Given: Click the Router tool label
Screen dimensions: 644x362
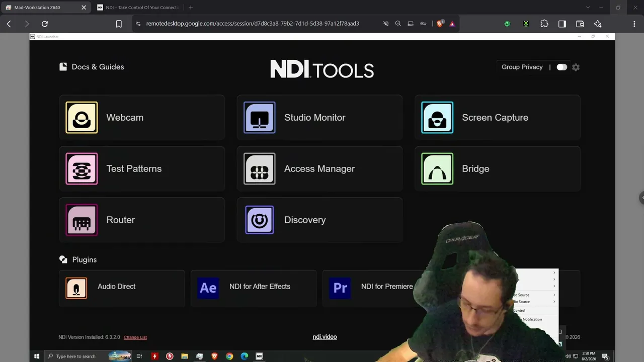Looking at the screenshot, I should [x=121, y=220].
